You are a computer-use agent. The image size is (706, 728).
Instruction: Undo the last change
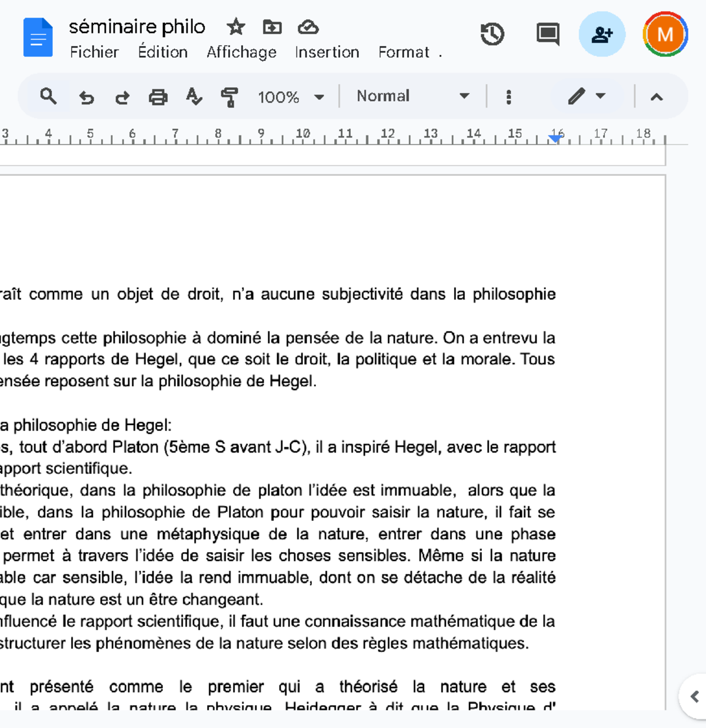click(x=86, y=97)
